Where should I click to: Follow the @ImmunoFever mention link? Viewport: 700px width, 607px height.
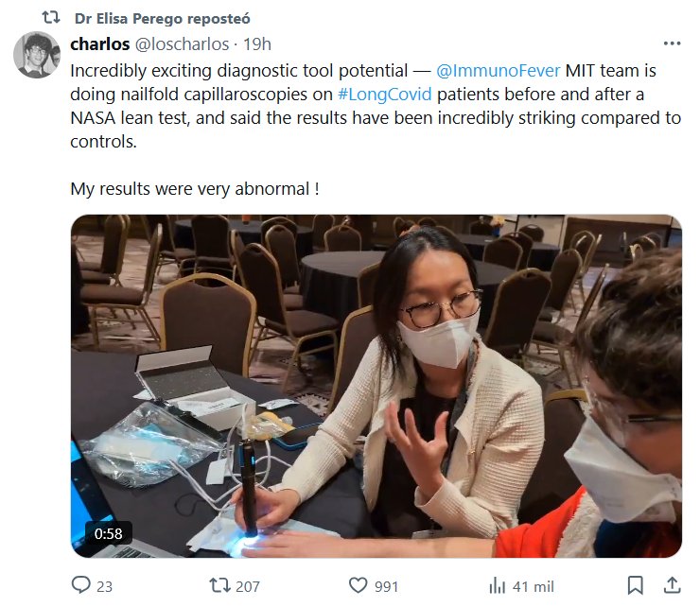pyautogui.click(x=499, y=69)
